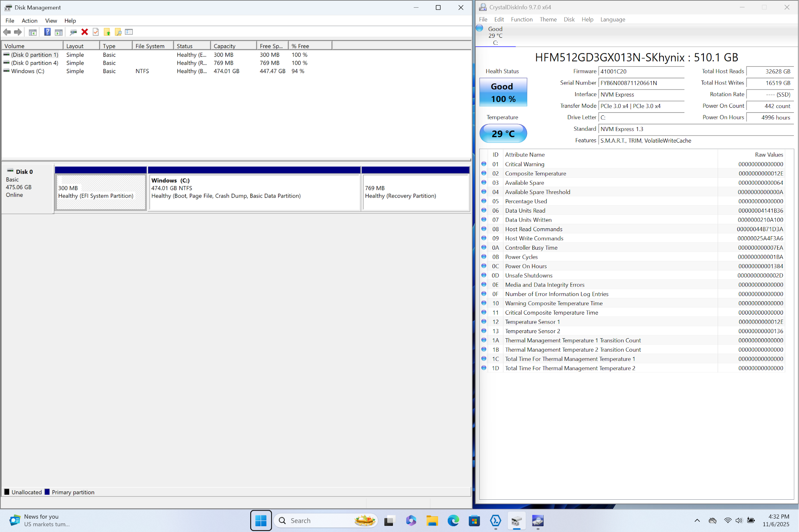Click the Composite Temperature attribute row
Image resolution: width=799 pixels, height=532 pixels.
(535, 173)
